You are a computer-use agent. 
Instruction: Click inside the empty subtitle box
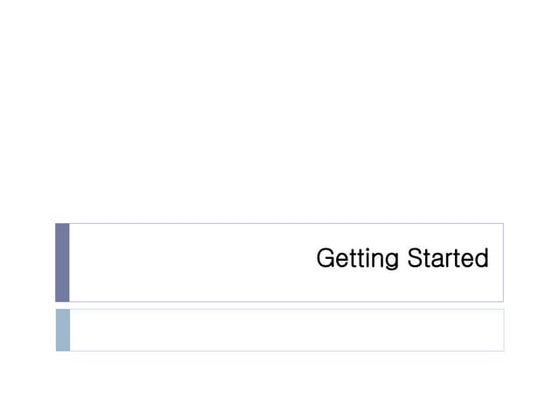(x=287, y=330)
